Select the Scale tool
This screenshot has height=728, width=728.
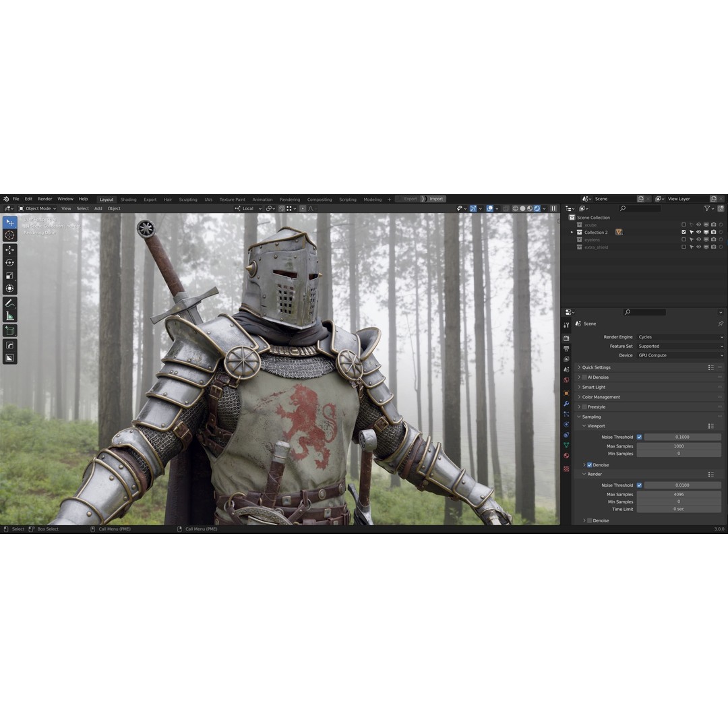pyautogui.click(x=9, y=275)
